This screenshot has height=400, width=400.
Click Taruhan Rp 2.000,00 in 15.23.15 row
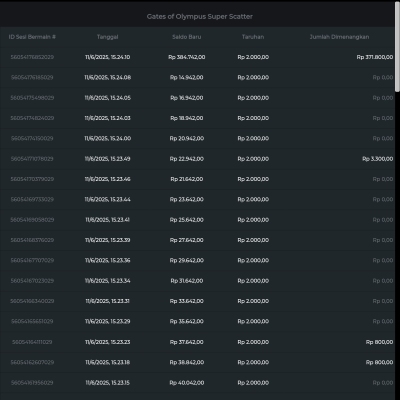tap(253, 383)
